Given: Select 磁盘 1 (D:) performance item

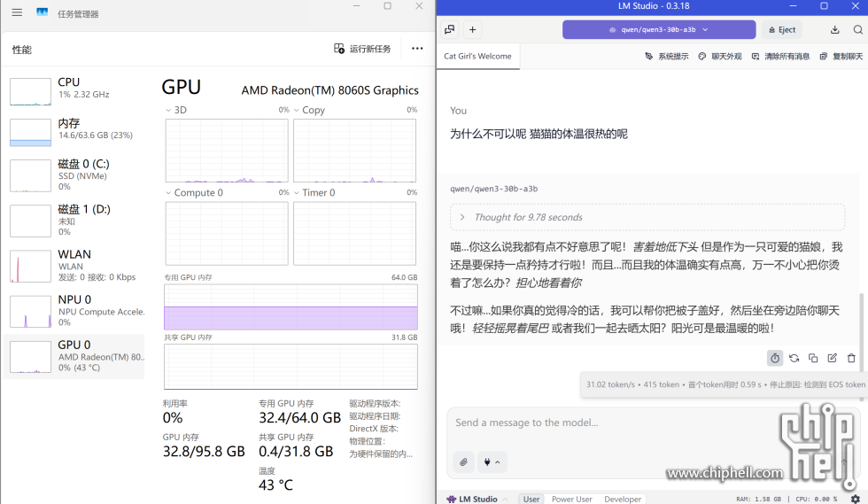Looking at the screenshot, I should pos(75,220).
